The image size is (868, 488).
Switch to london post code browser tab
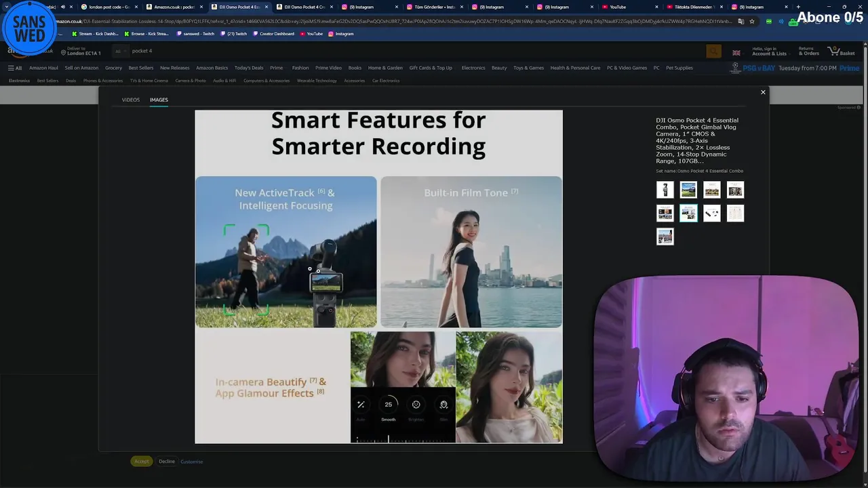click(108, 7)
